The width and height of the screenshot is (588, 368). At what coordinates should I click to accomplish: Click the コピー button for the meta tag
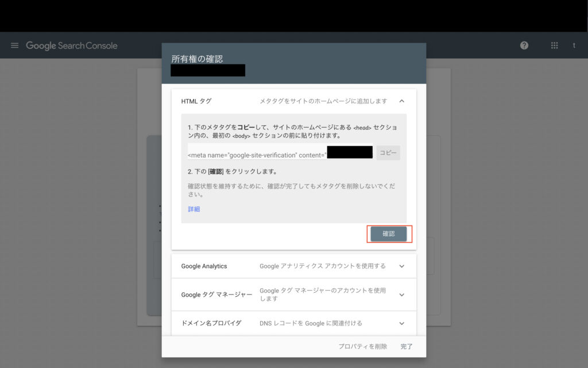click(388, 153)
